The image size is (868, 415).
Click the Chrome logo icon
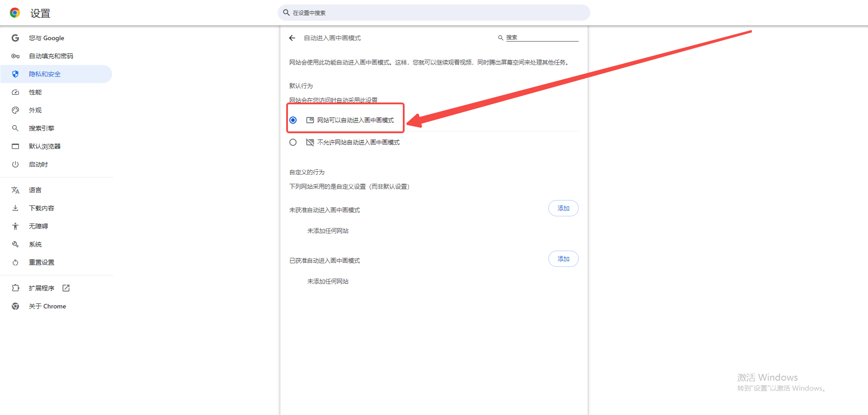click(15, 13)
